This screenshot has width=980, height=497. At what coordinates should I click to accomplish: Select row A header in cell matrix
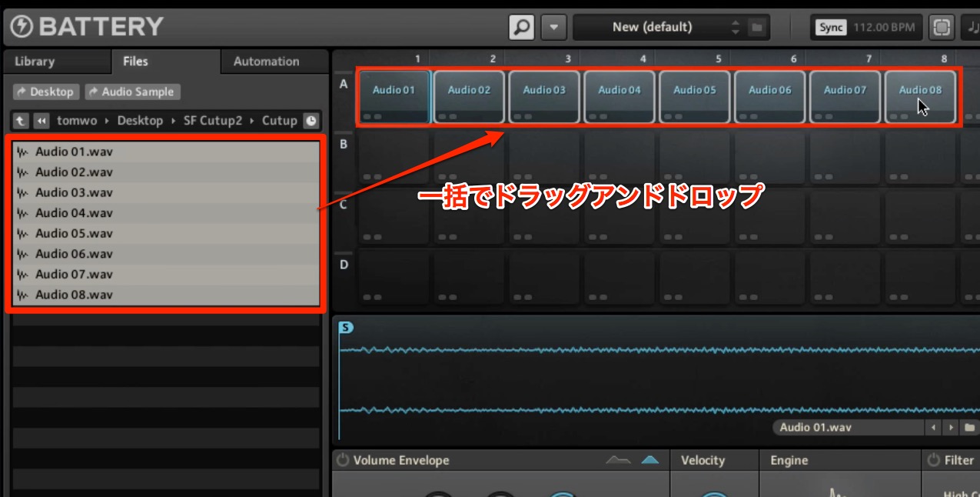[x=344, y=84]
